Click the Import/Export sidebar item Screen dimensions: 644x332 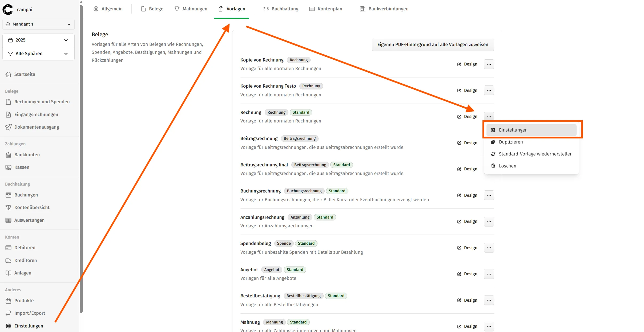[30, 313]
